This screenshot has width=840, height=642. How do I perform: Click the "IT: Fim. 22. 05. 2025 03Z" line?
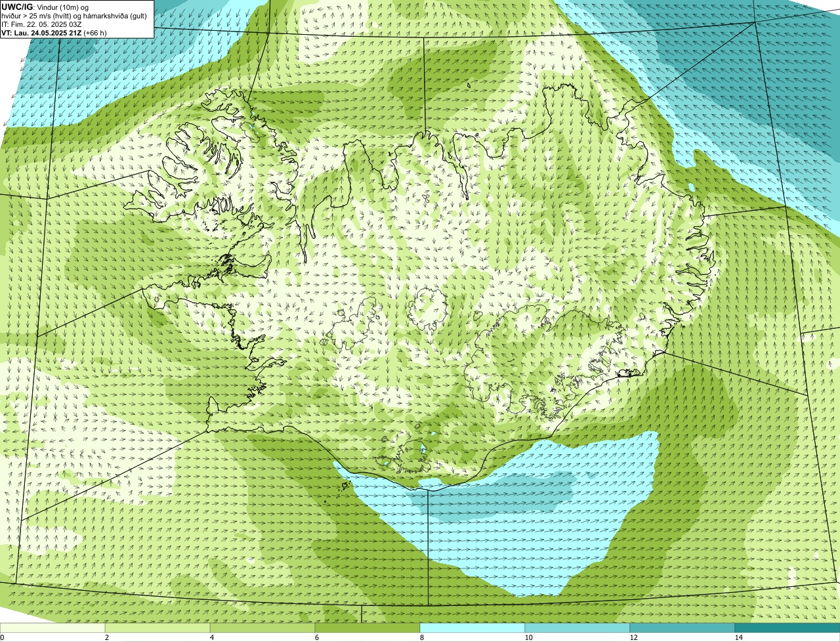41,24
